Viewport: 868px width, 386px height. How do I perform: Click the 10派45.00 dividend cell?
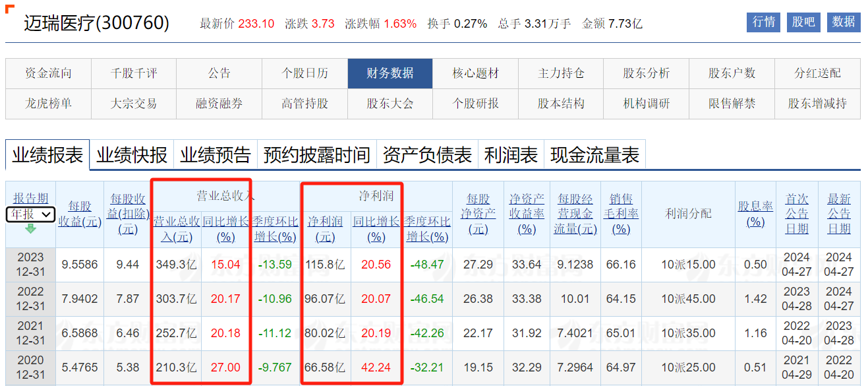[x=689, y=299]
